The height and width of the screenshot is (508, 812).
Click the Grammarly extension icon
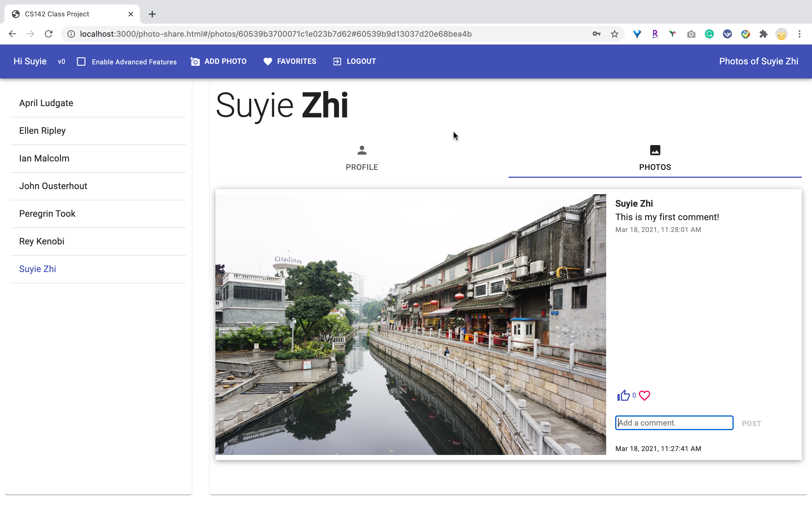(x=709, y=34)
